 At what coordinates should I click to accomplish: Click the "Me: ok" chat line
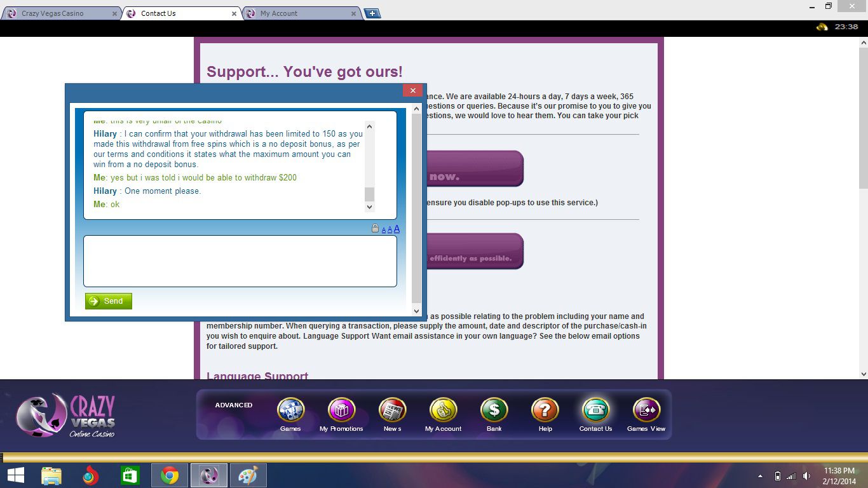[x=107, y=205]
